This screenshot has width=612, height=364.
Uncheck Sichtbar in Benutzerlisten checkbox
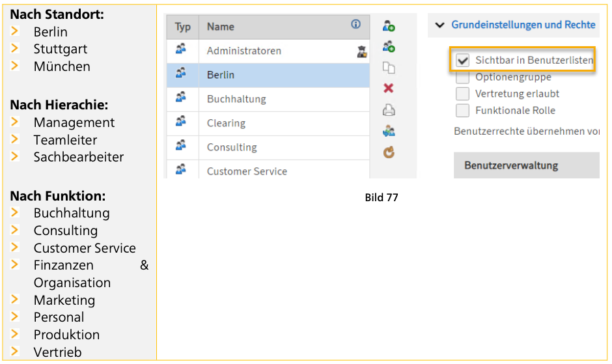coord(462,61)
